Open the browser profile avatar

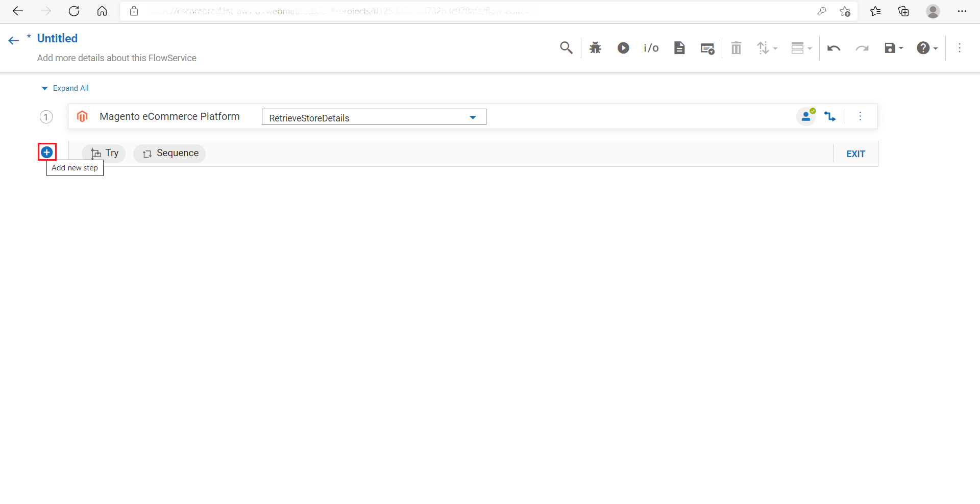point(933,11)
